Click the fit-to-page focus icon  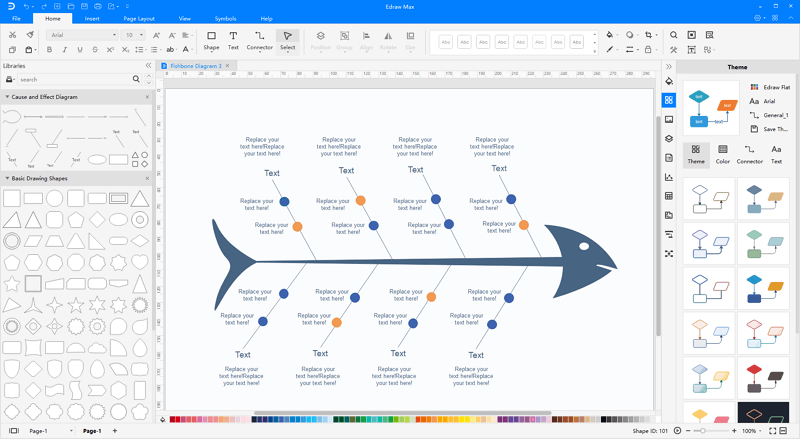(x=691, y=35)
